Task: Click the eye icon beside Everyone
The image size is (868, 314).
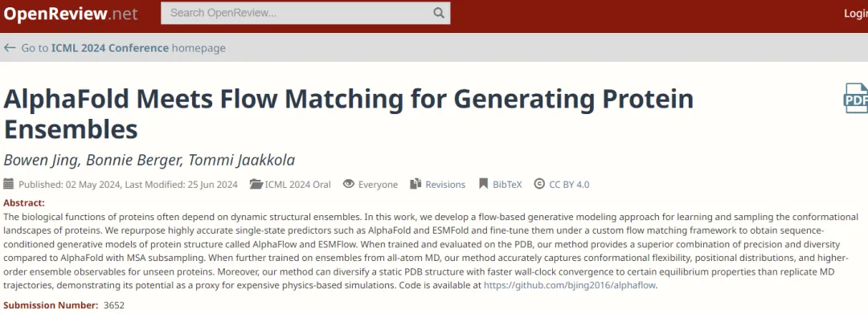Action: pos(348,184)
